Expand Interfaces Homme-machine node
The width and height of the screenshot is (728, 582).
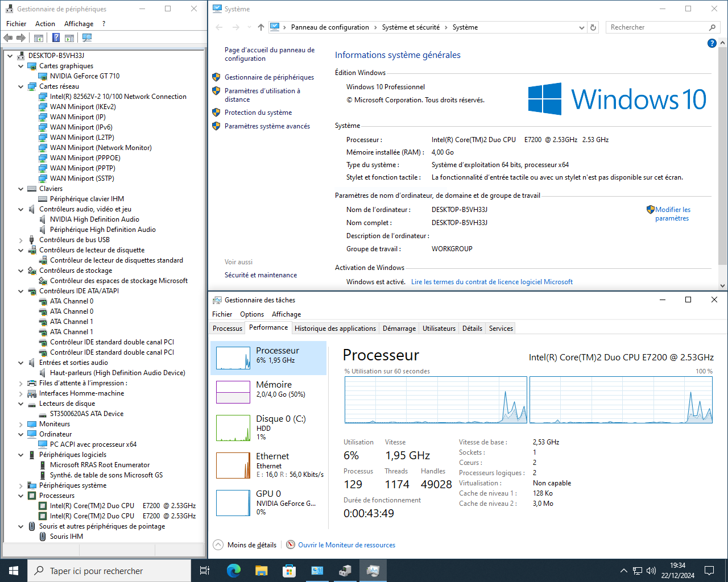point(21,393)
